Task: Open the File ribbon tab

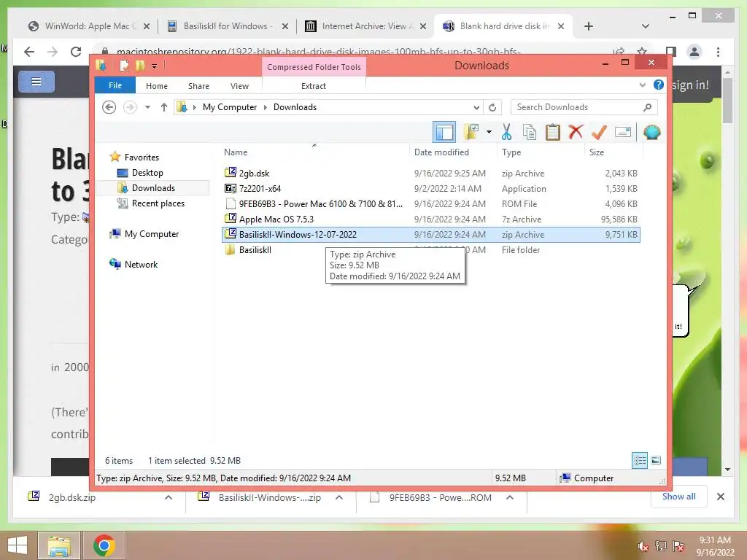Action: (115, 85)
